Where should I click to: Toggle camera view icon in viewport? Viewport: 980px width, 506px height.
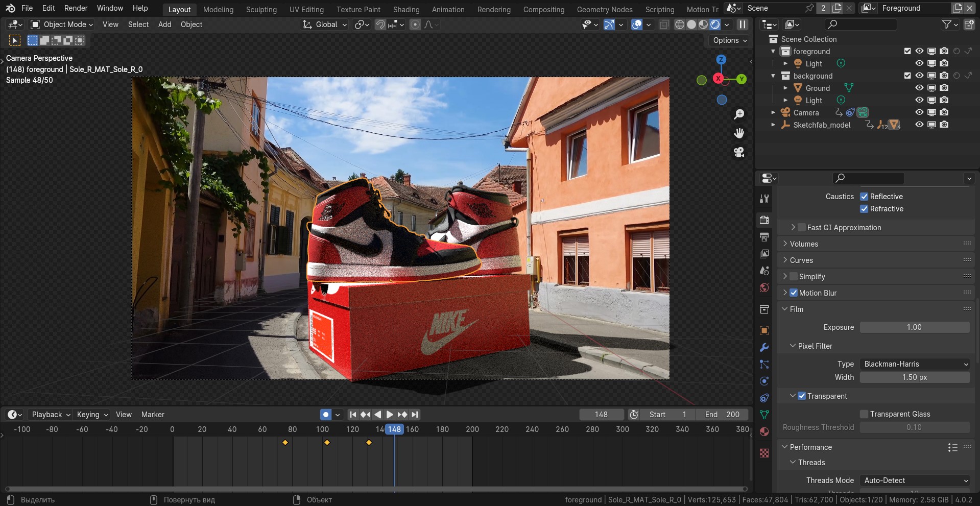pos(738,152)
